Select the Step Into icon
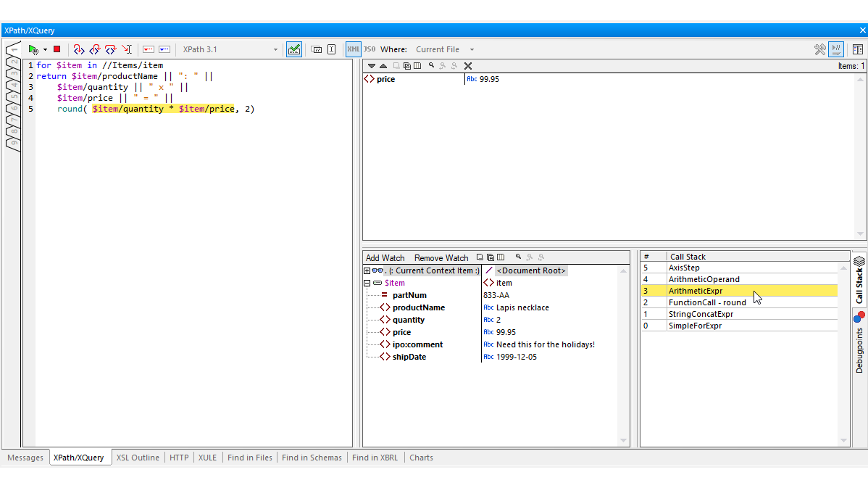The height and width of the screenshot is (488, 868). [x=78, y=49]
